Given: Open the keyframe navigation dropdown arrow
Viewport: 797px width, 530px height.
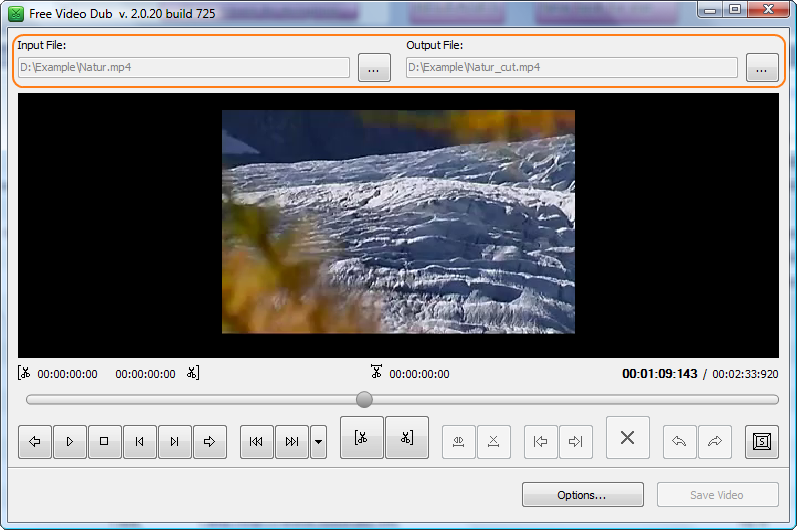Looking at the screenshot, I should pos(318,441).
